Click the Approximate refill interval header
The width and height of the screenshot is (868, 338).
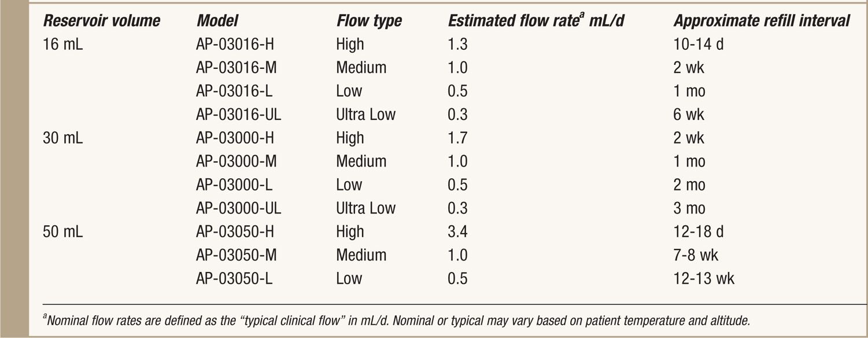[762, 21]
